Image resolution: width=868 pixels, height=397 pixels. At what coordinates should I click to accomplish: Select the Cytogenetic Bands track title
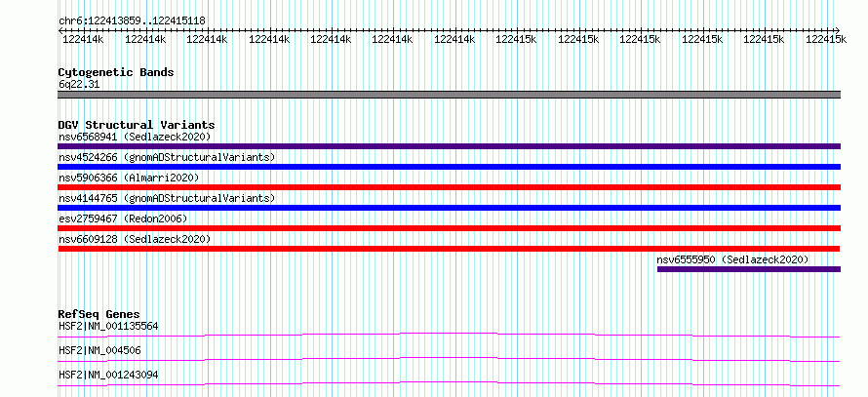click(x=116, y=72)
